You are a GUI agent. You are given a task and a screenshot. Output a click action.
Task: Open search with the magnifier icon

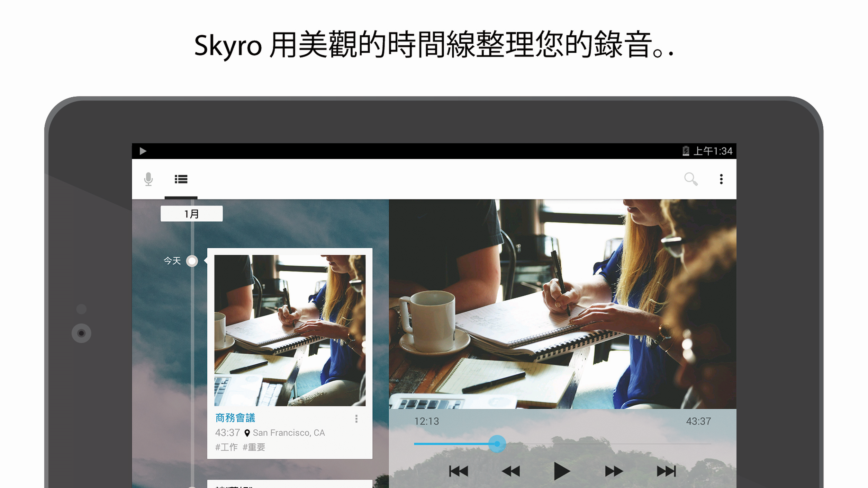click(691, 179)
